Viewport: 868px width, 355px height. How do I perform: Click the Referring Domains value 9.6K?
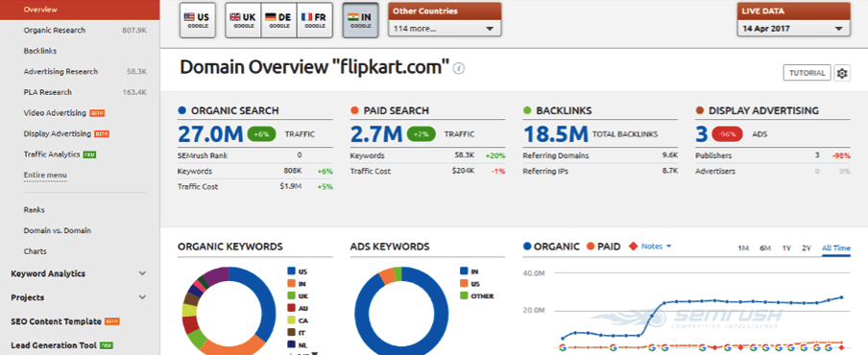[x=670, y=156]
